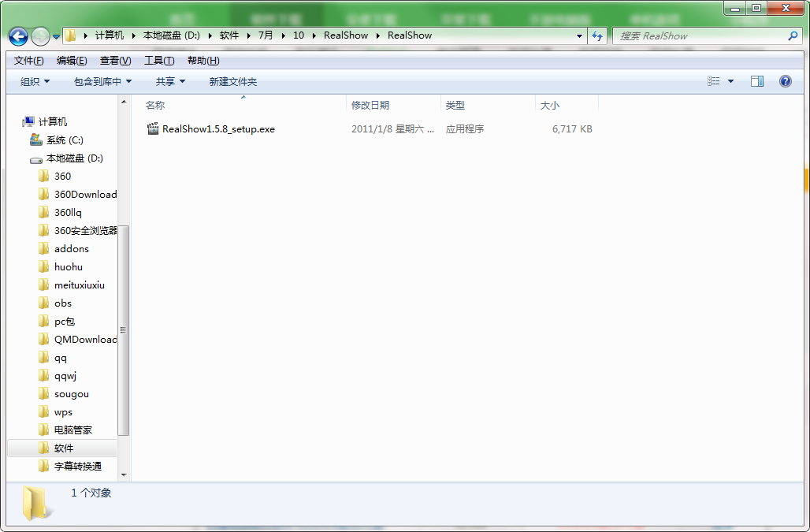
Task: Click the meituxiuxiu folder icon in tree
Action: (x=44, y=285)
